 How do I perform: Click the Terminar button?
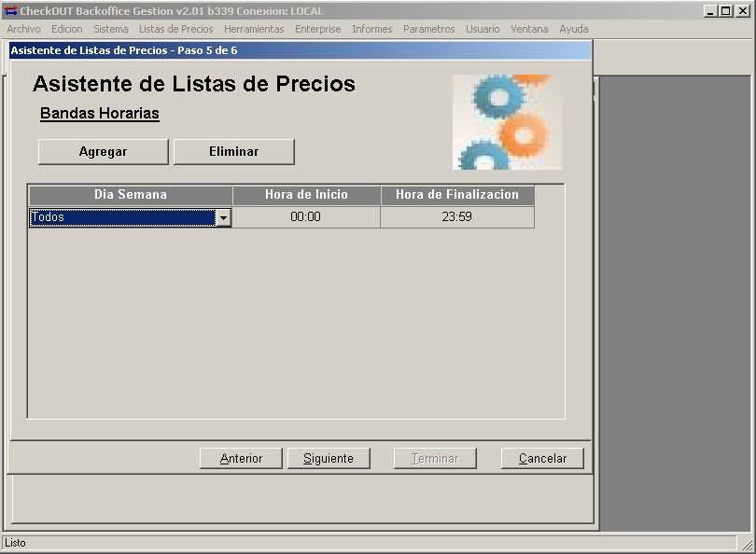tap(435, 458)
